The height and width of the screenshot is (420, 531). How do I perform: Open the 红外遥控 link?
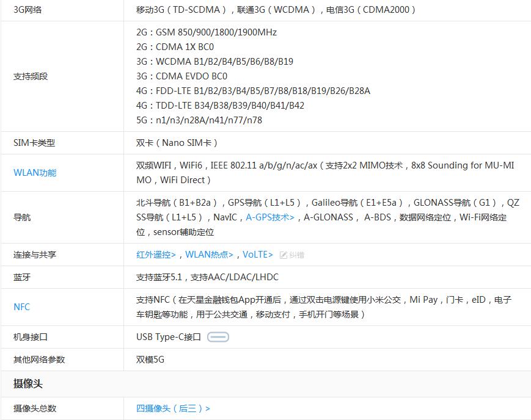(156, 255)
